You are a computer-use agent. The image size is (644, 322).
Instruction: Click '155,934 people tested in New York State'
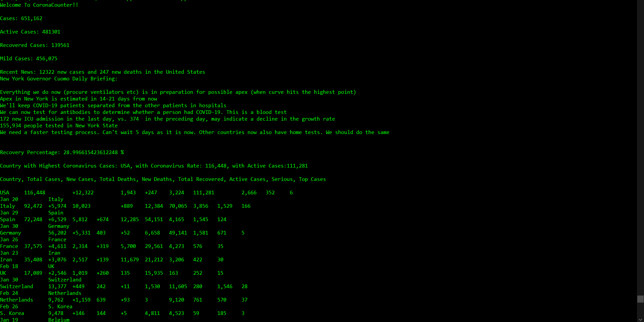[59, 126]
